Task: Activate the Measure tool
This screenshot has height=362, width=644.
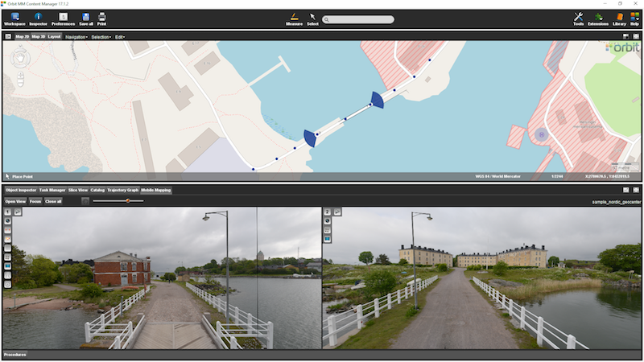Action: point(294,17)
